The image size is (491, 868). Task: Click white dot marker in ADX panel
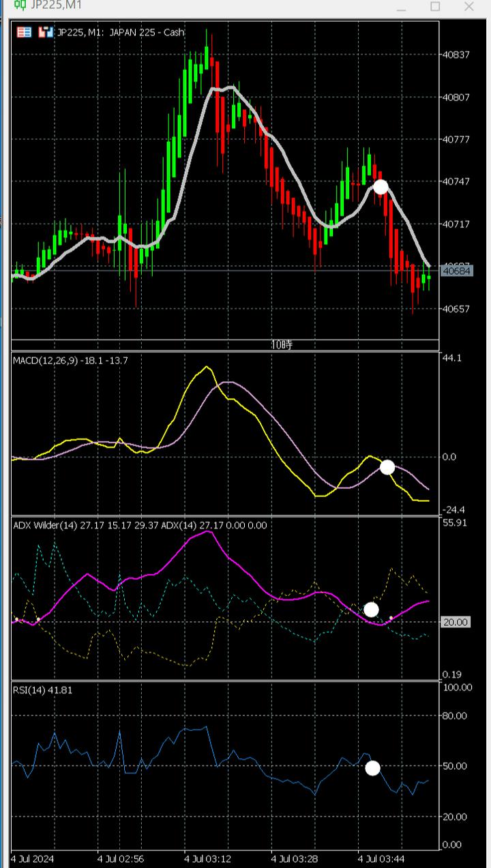click(x=371, y=610)
